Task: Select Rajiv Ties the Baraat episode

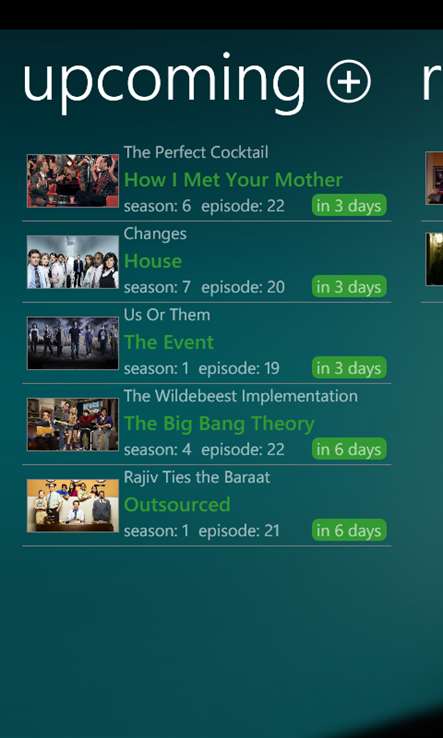Action: pos(197,477)
